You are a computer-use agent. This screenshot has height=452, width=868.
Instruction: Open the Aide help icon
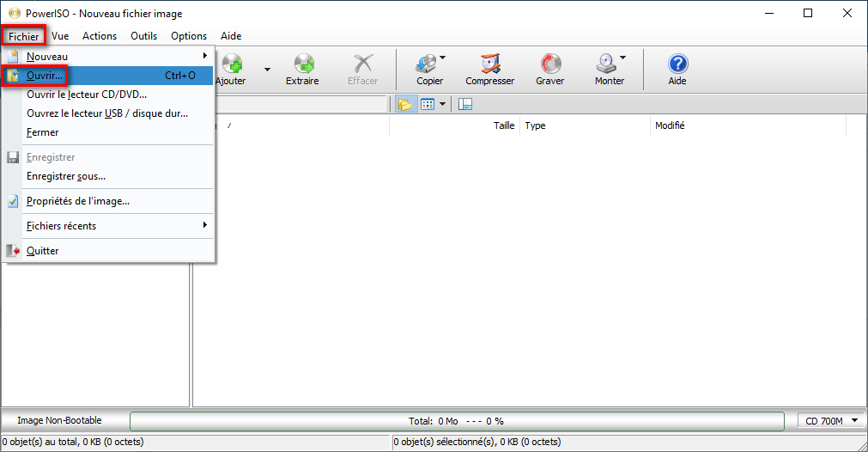(x=677, y=64)
